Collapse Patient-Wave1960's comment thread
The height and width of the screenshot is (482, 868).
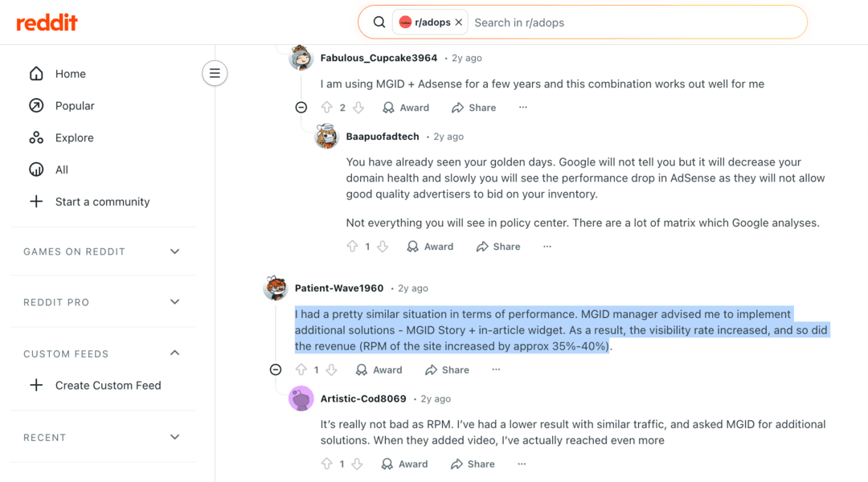click(x=276, y=370)
